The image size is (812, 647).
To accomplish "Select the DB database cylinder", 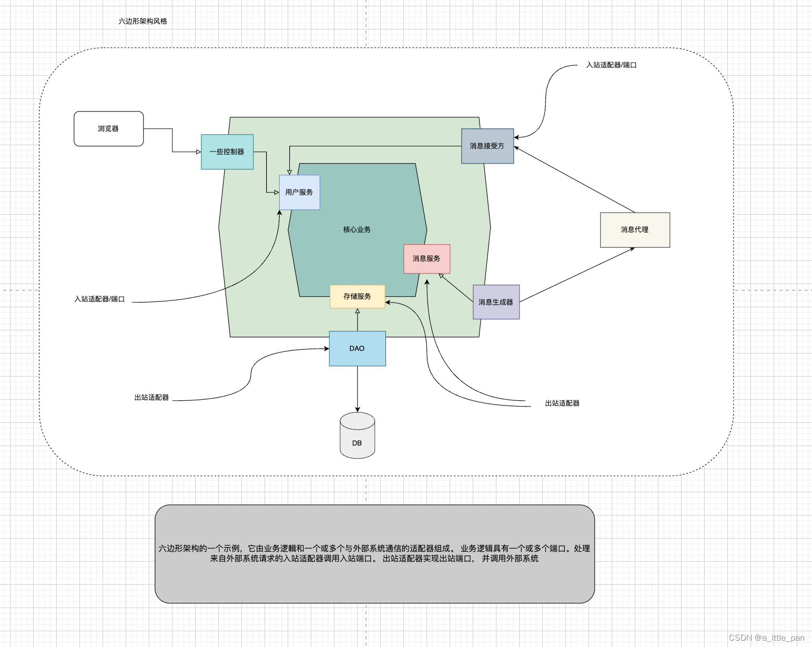I will [x=357, y=435].
